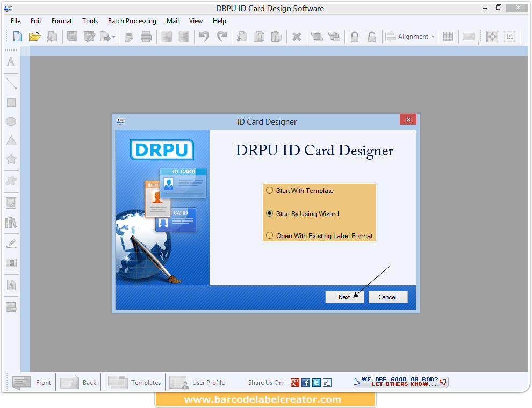532x408 pixels.
Task: Click the thumbs-up like share icon
Action: coord(327,383)
